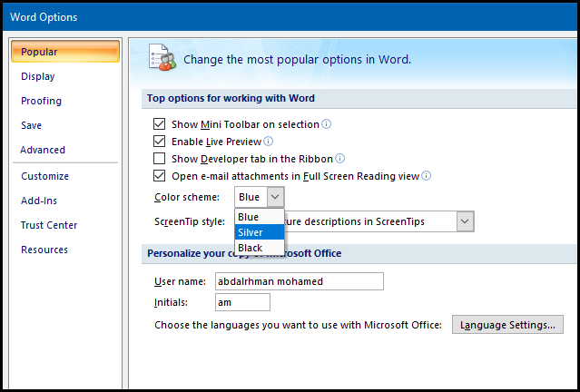Open the Proofing category
Viewport: 580px width, 392px height.
[41, 101]
